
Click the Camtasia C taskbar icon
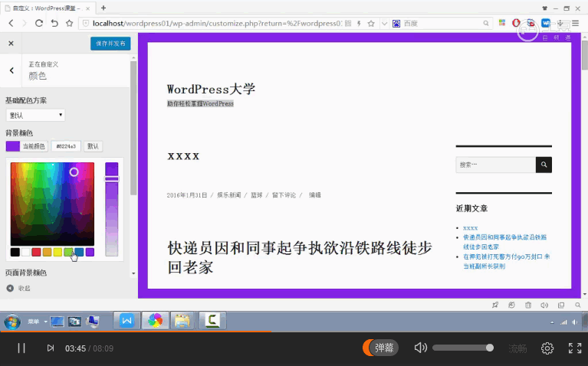pos(212,321)
